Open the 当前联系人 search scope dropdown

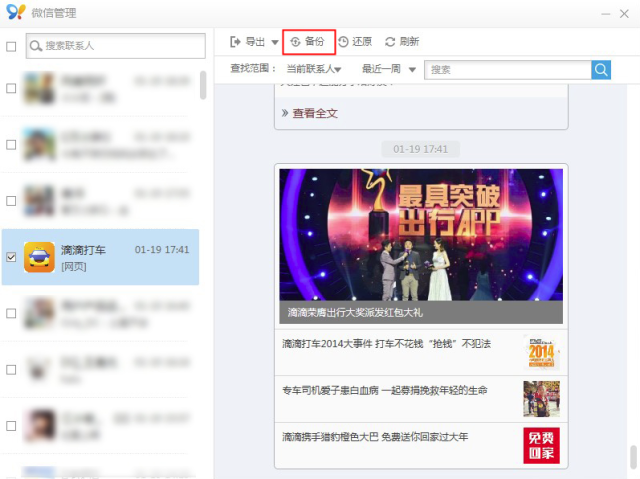tap(314, 69)
